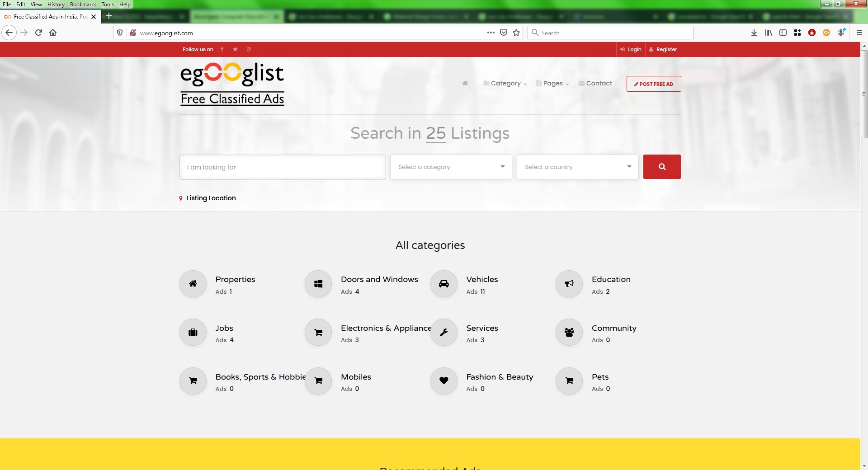Click the Fashion & Beauty heart icon
The image size is (868, 470).
tap(444, 381)
